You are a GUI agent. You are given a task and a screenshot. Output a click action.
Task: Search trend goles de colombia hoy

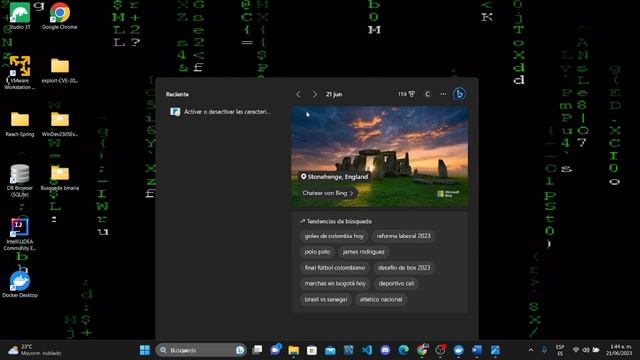(x=334, y=236)
